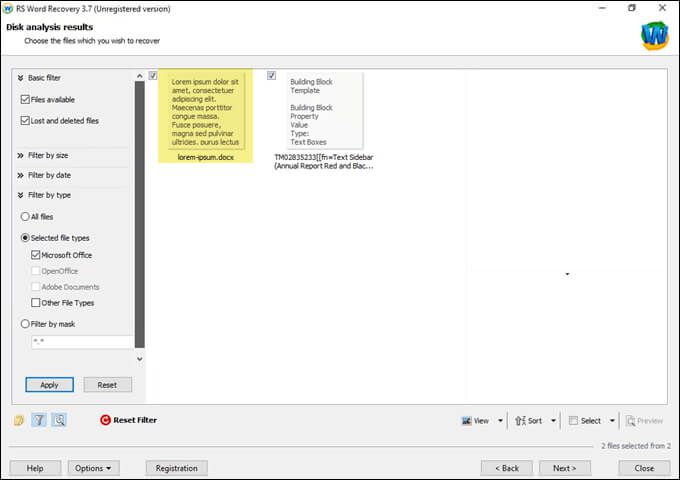Choose Selected file types radio button

tap(25, 238)
